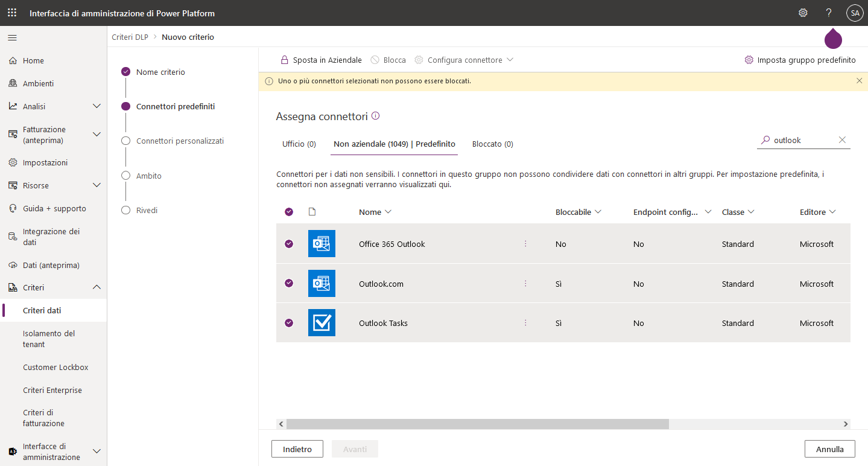Open more options for Outlook.com row
The image size is (868, 466).
pyautogui.click(x=525, y=283)
